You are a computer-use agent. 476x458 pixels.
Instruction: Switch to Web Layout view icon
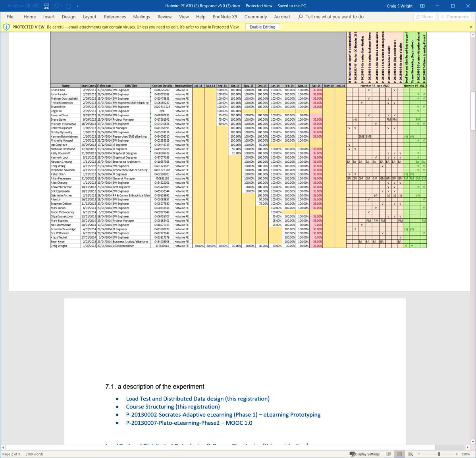point(411,454)
